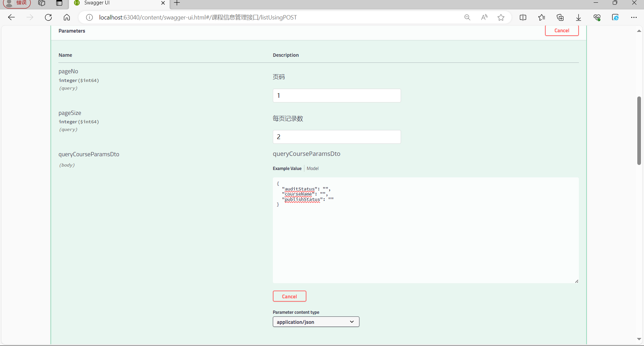Image resolution: width=644 pixels, height=346 pixels.
Task: Click the zoom magnifier in address bar
Action: (x=467, y=17)
